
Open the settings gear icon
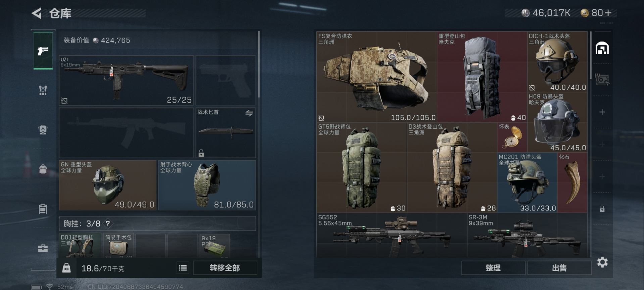[x=602, y=262]
